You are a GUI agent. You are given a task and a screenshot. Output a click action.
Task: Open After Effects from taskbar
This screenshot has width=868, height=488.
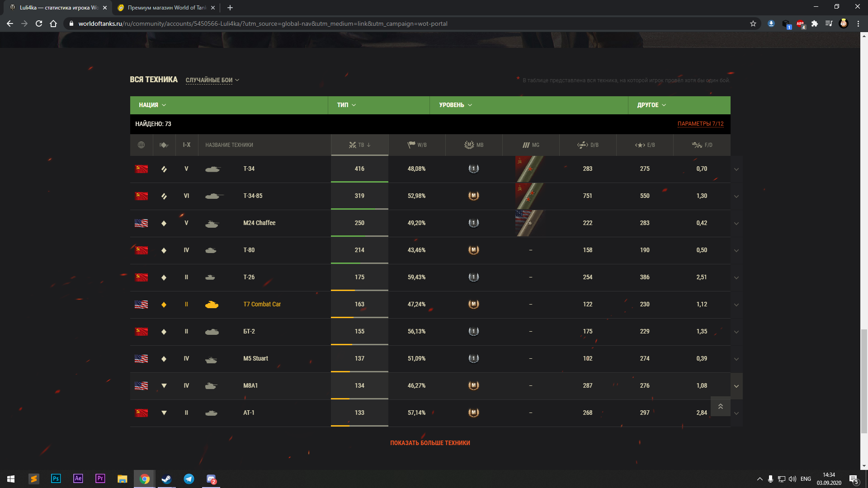coord(78,479)
